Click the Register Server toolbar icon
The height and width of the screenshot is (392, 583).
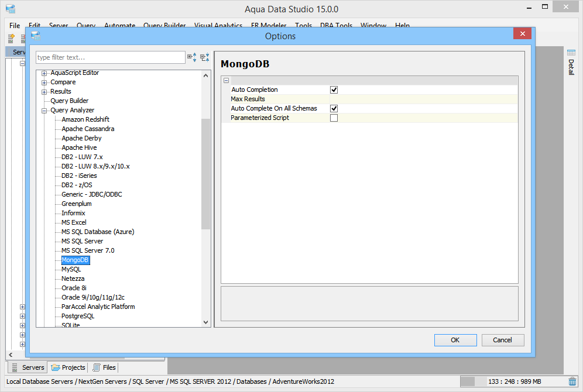(x=11, y=38)
